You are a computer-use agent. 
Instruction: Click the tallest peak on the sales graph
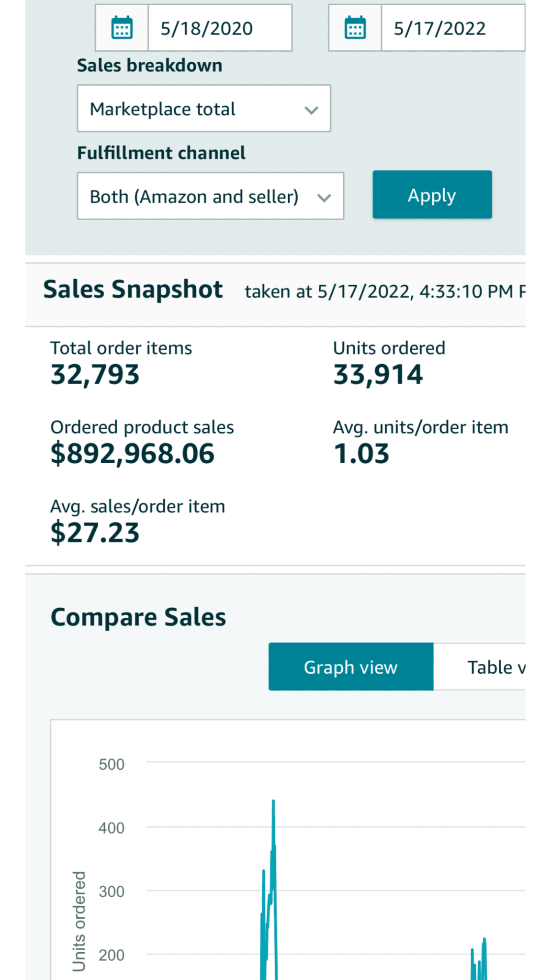(273, 801)
